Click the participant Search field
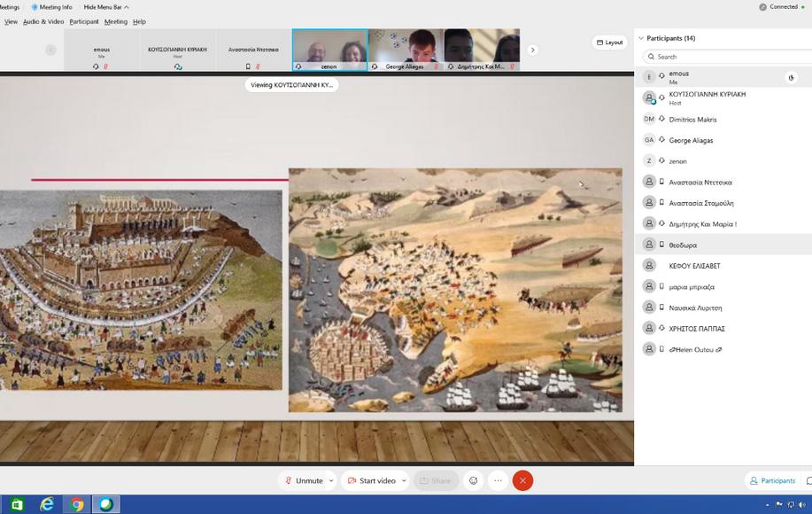The width and height of the screenshot is (812, 514). pos(727,57)
